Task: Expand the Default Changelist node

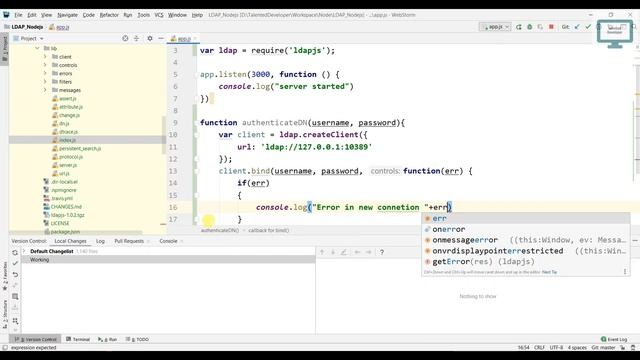Action: 24,251
